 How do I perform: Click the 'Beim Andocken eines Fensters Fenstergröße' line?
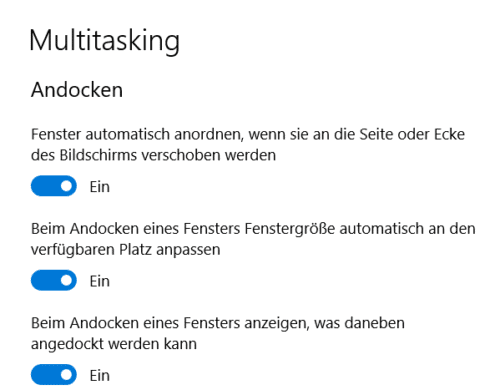[253, 229]
